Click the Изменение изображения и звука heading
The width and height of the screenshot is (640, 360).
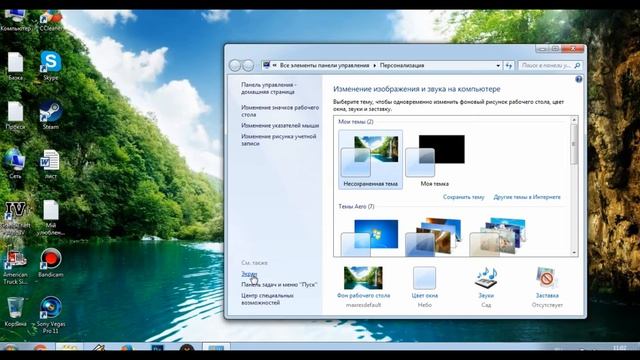click(417, 89)
